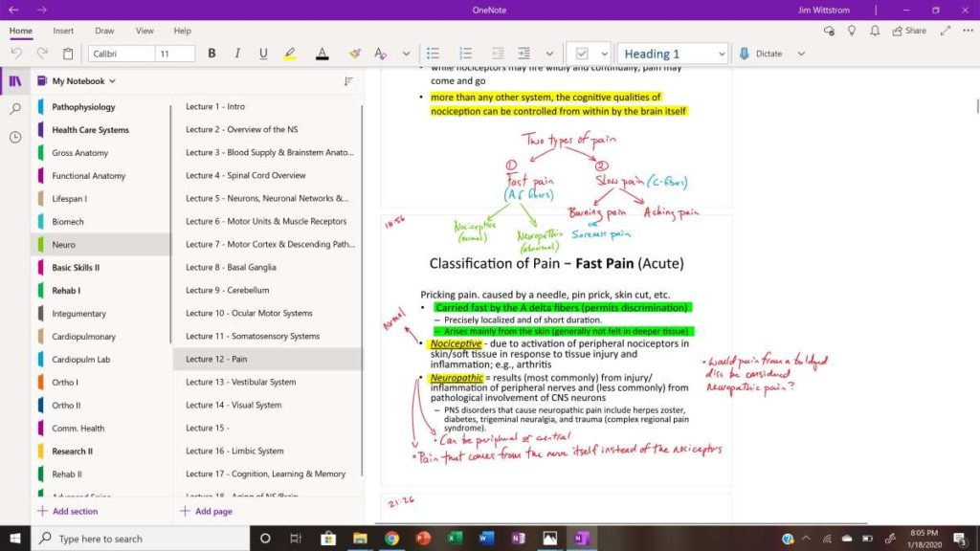
Task: Toggle bold formatting
Action: tap(212, 54)
